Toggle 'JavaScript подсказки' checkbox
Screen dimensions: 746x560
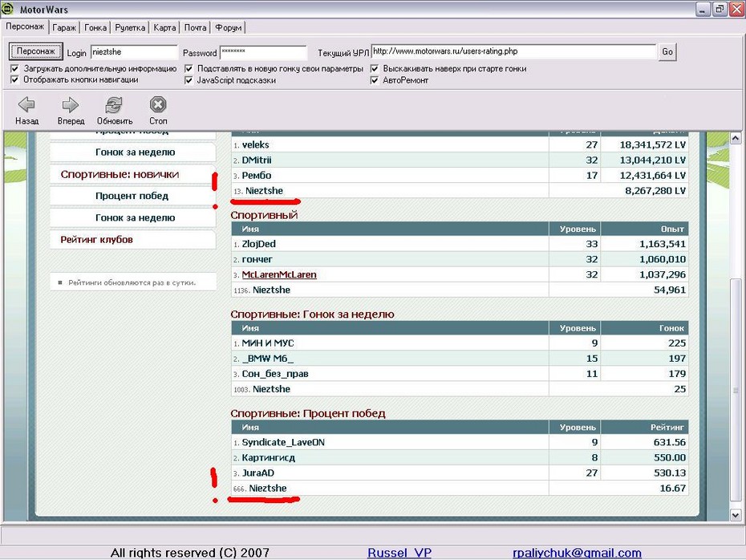click(x=189, y=80)
